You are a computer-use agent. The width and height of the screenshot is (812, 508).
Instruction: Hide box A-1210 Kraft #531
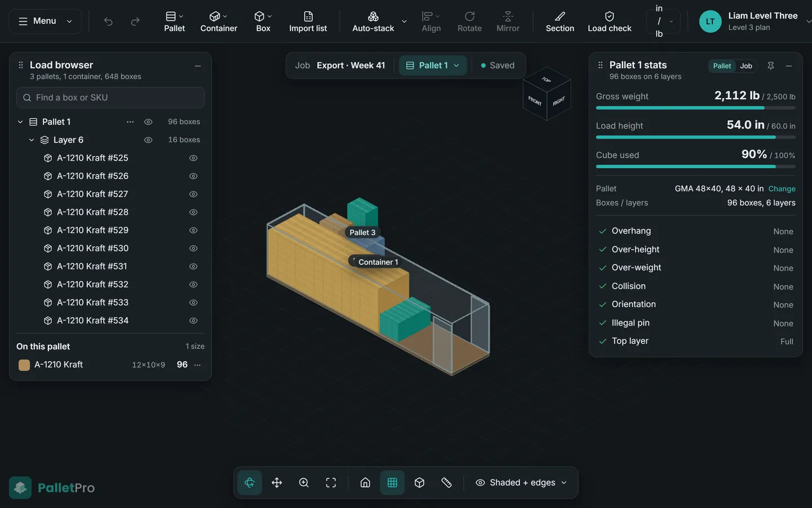pyautogui.click(x=193, y=266)
